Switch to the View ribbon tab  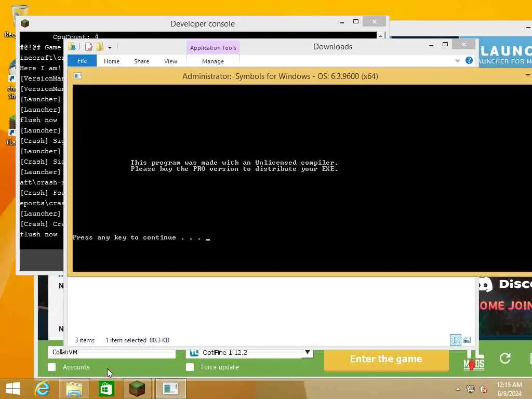[x=170, y=61]
